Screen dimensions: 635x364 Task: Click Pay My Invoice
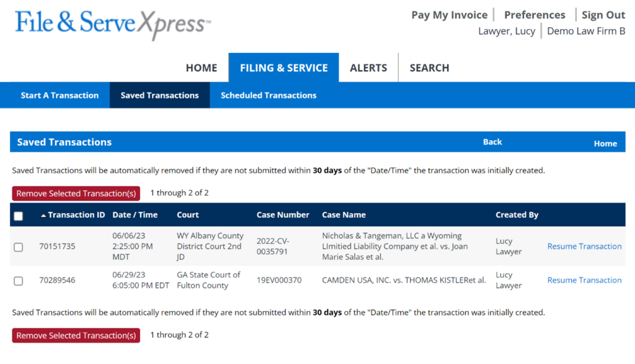[x=449, y=14]
